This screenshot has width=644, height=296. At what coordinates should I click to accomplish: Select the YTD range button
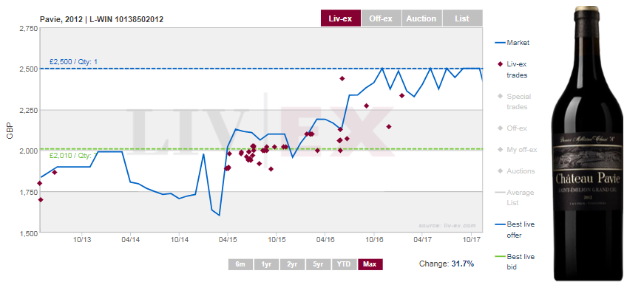(344, 264)
